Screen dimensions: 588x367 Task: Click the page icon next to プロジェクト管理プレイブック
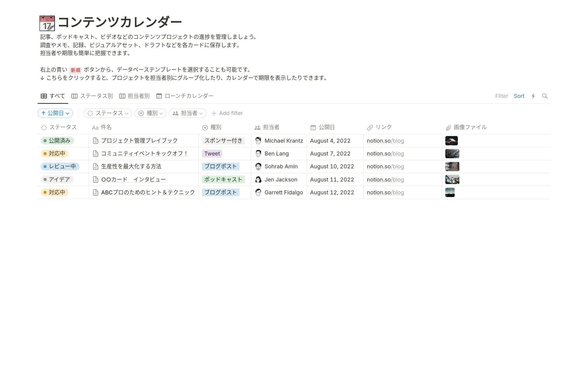coord(96,140)
